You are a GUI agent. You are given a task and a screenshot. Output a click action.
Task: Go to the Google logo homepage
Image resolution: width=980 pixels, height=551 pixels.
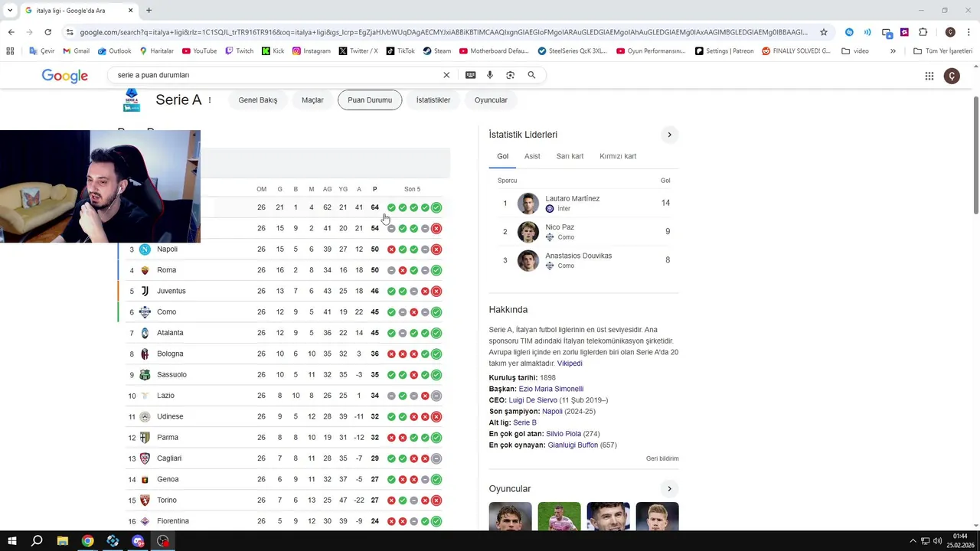64,76
